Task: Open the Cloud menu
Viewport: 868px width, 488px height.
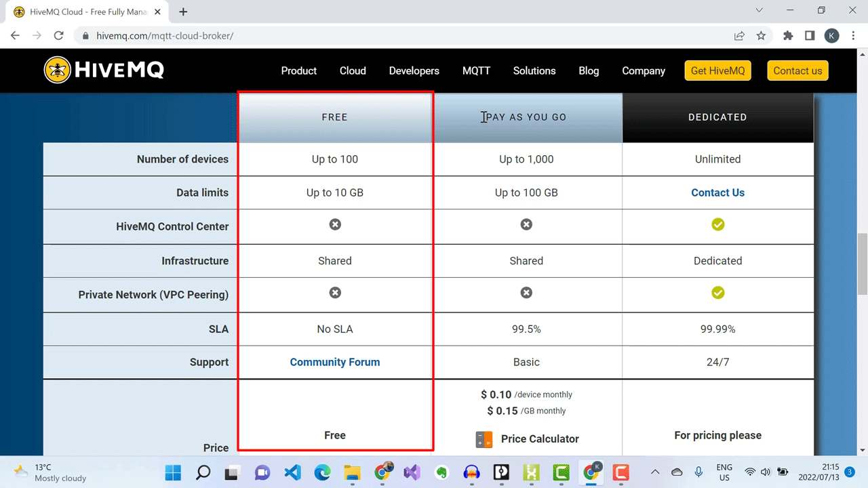Action: coord(353,70)
